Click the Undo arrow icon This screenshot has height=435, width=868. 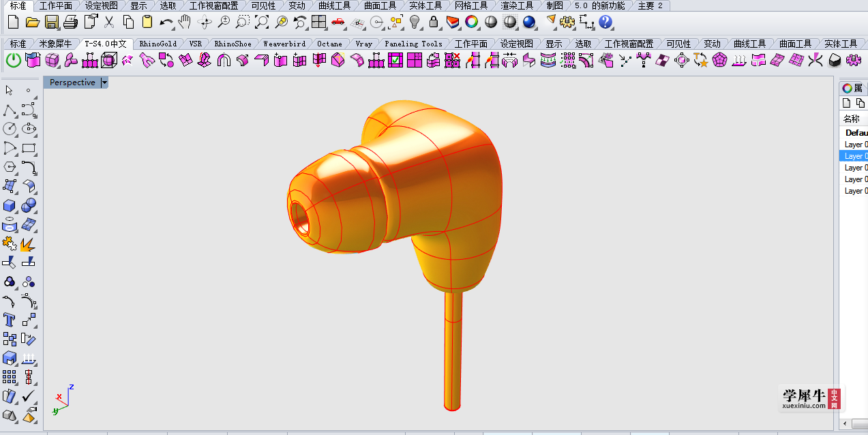166,22
